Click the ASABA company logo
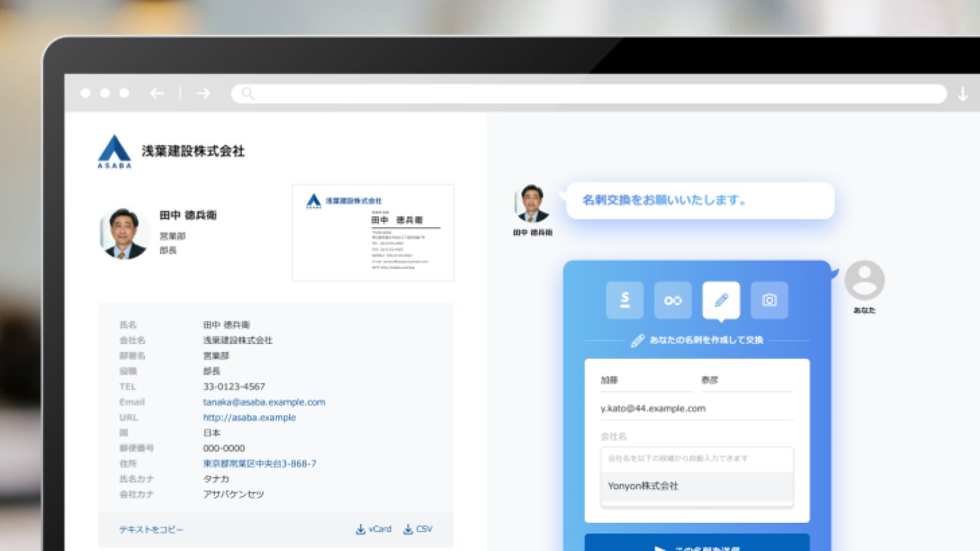Screen dimensions: 980x551 [115, 151]
